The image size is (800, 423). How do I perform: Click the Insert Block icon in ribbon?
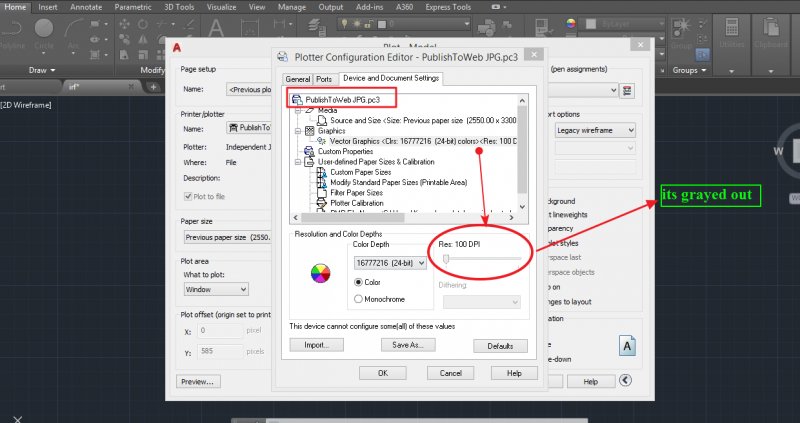pos(488,29)
